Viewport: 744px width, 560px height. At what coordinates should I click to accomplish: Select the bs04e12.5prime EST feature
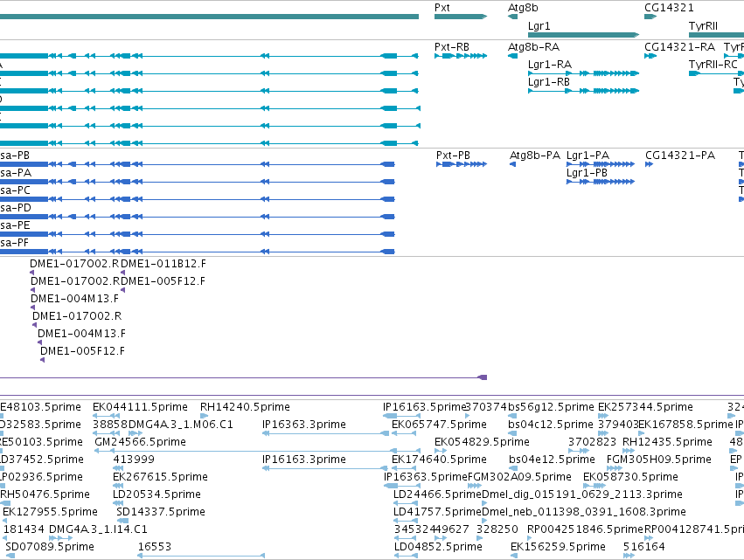pos(512,468)
